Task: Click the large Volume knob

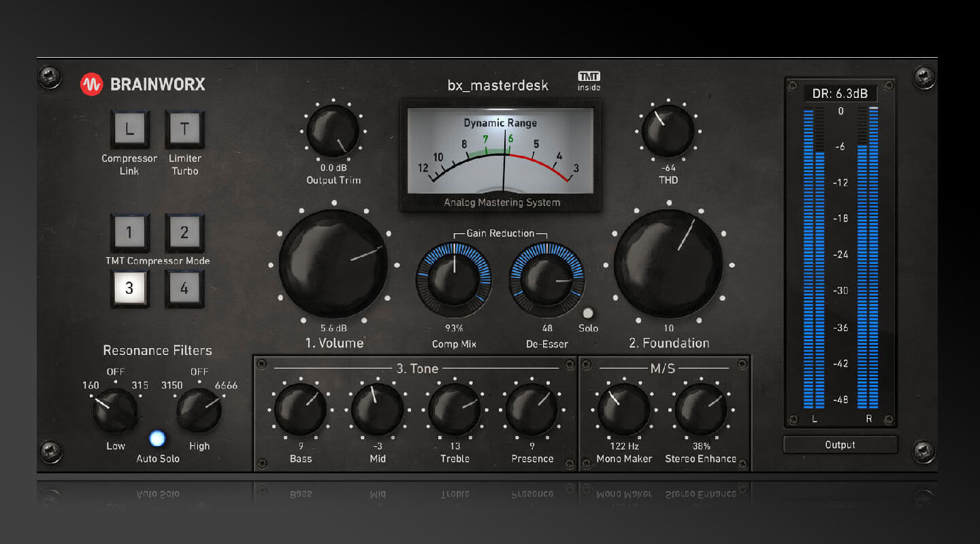Action: click(x=333, y=263)
